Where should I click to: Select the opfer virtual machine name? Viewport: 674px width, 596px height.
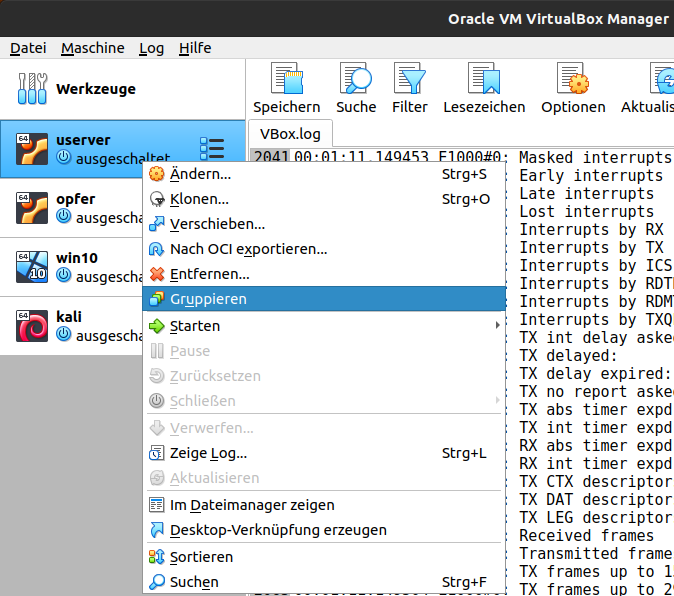(x=76, y=199)
